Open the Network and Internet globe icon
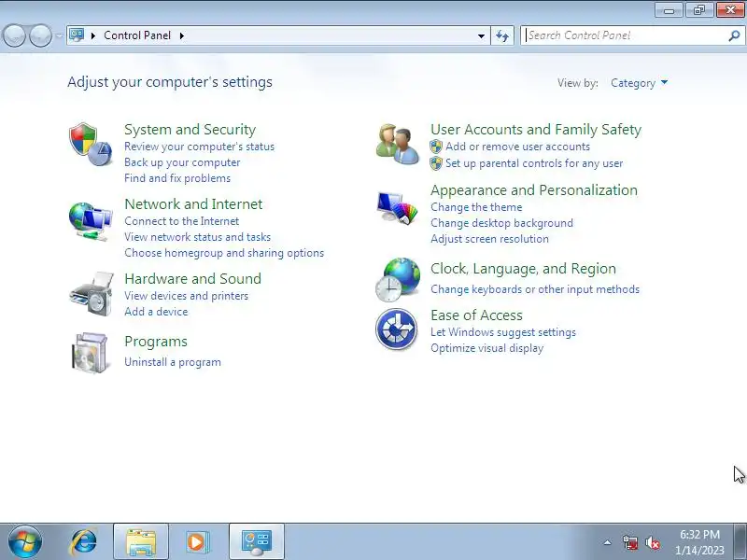Screen dimensions: 747x560 [91, 222]
